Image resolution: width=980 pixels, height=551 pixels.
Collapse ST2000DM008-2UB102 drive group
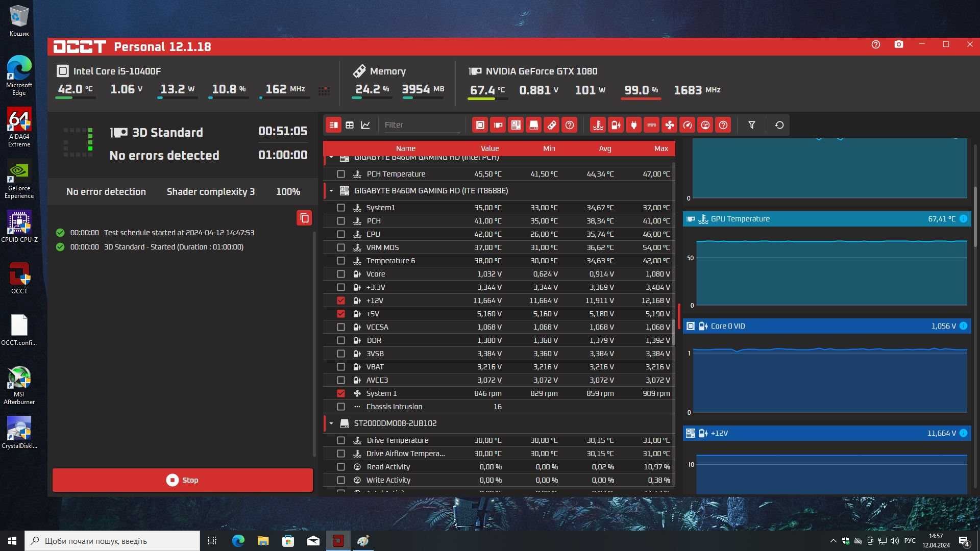[331, 423]
